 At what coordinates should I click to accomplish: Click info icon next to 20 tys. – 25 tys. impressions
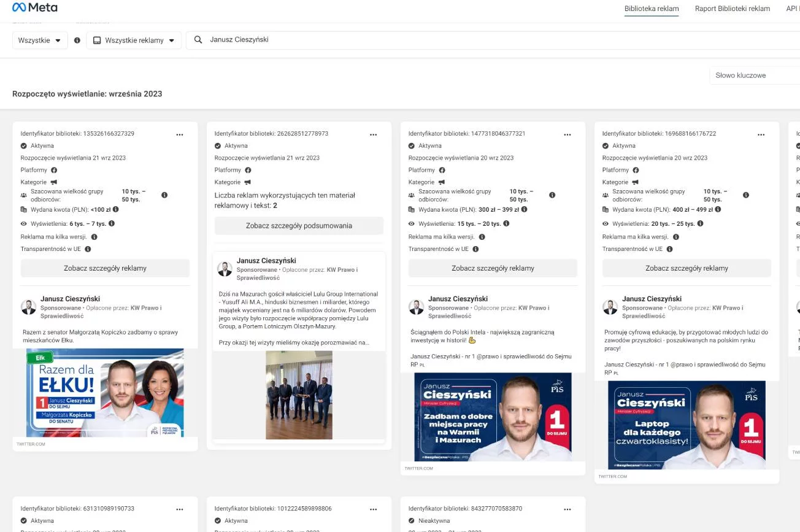point(700,224)
